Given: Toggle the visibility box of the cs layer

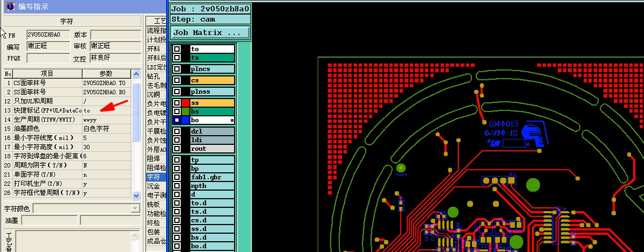Looking at the screenshot, I should (x=177, y=80).
